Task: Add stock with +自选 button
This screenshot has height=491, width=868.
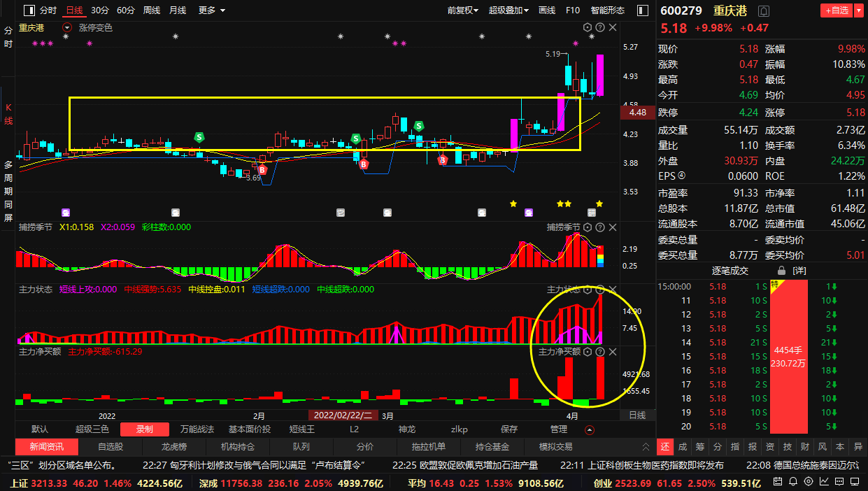Action: coord(836,10)
